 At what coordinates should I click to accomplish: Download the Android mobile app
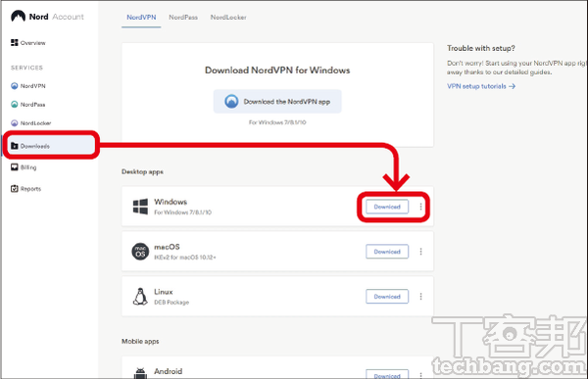point(387,375)
